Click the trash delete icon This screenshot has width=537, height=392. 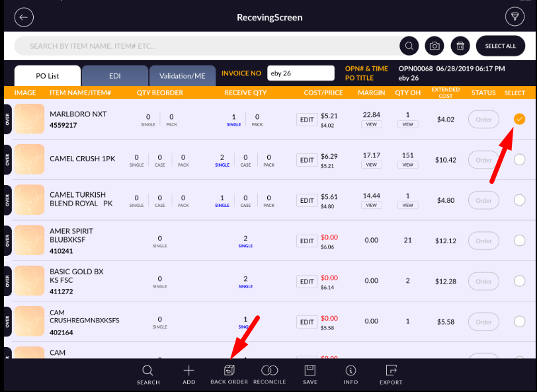pyautogui.click(x=460, y=46)
